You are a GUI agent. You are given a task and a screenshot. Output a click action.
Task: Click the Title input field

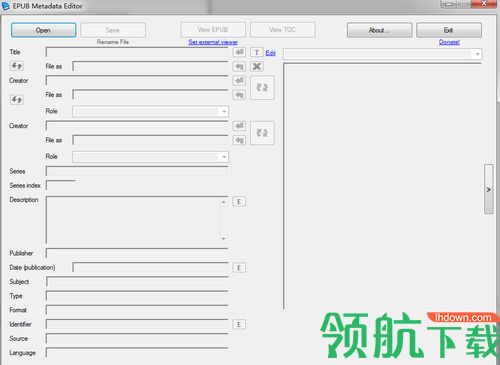coord(137,52)
